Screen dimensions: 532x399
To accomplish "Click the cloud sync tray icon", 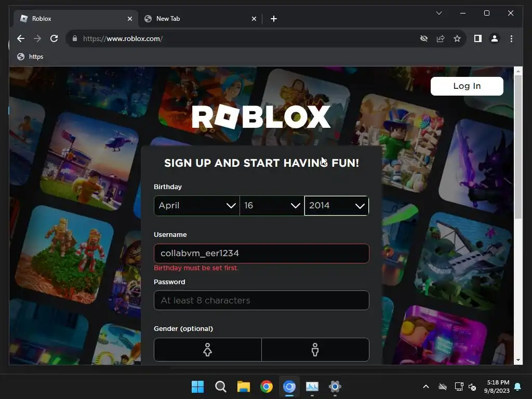I will coord(443,387).
